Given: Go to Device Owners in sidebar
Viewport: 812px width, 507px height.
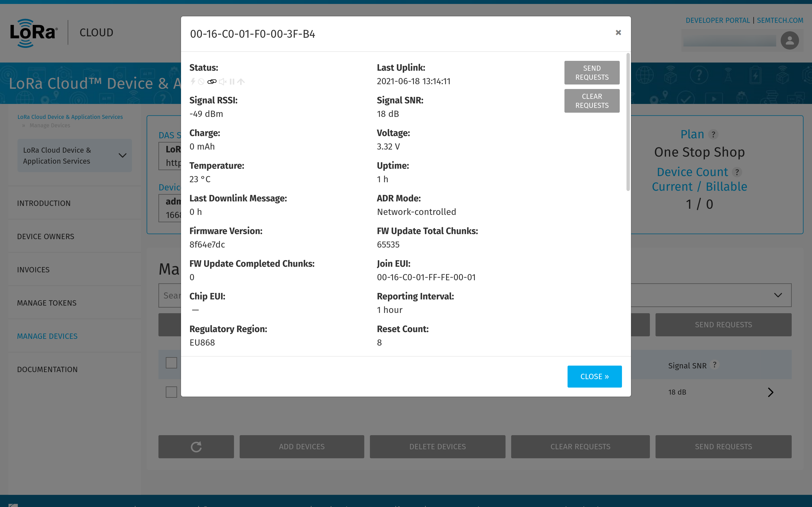Looking at the screenshot, I should point(46,236).
